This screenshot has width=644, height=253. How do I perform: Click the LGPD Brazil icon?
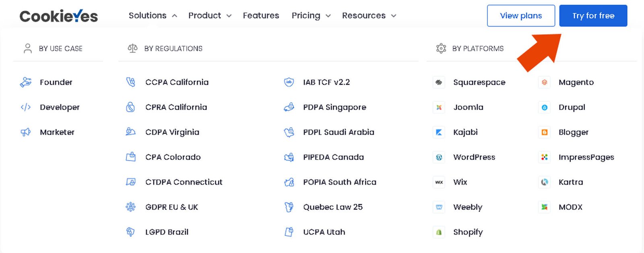131,232
